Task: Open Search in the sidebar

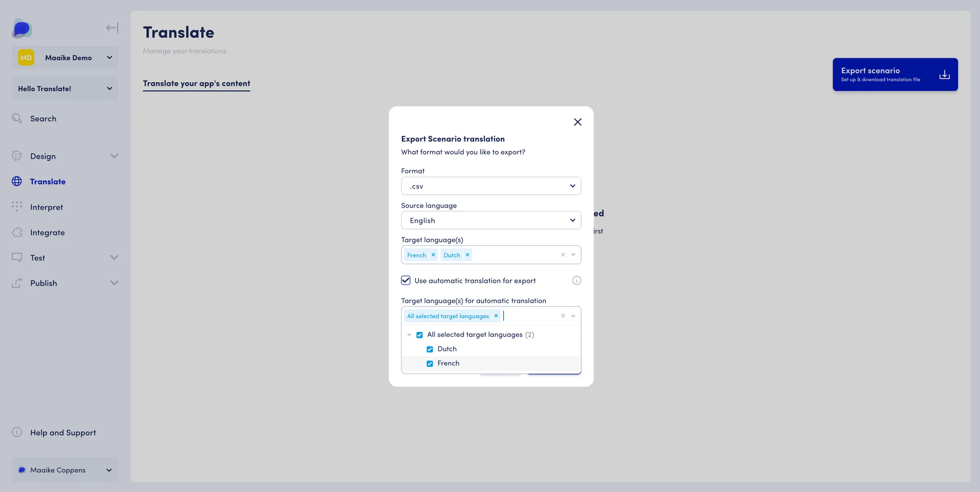Action: (x=43, y=119)
